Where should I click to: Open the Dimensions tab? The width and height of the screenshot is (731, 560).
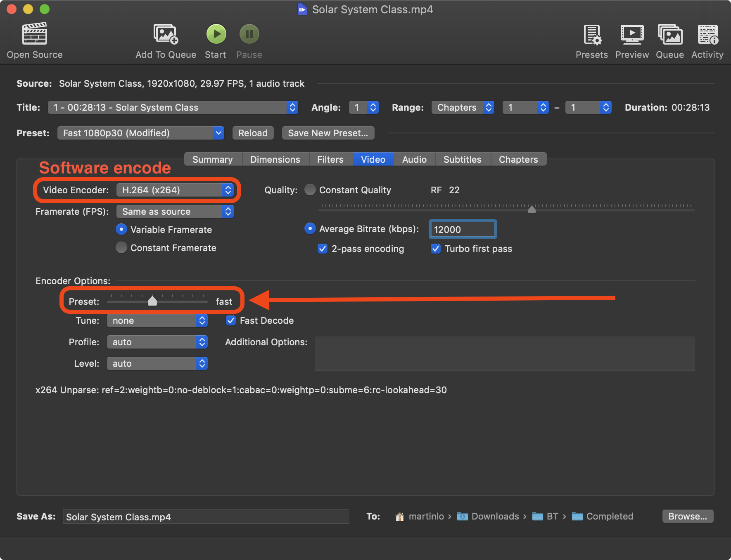[275, 159]
